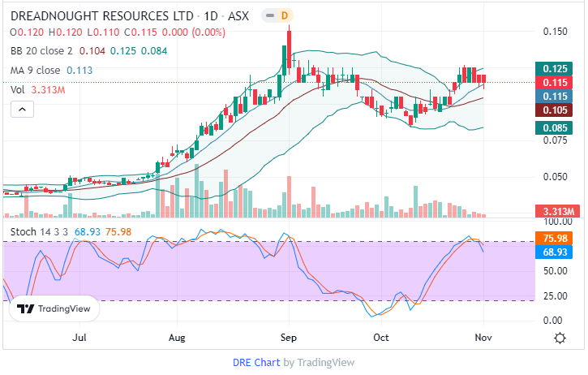
Task: Click the 3.313M volume axis label
Action: (558, 212)
